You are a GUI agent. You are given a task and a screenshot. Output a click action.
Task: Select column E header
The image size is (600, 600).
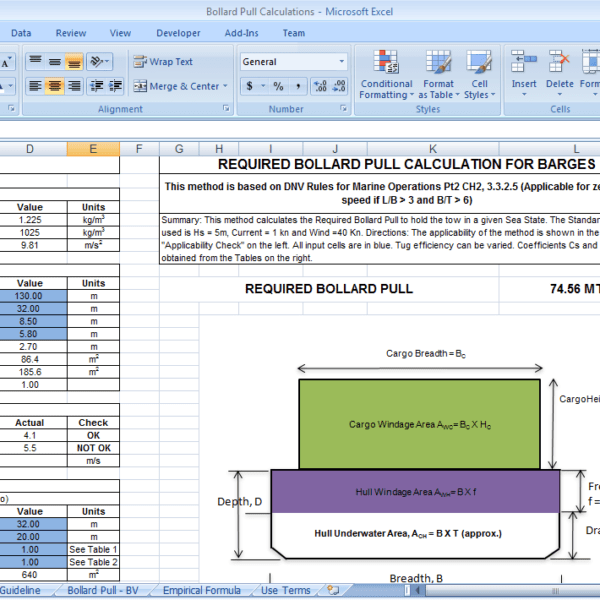click(x=93, y=149)
